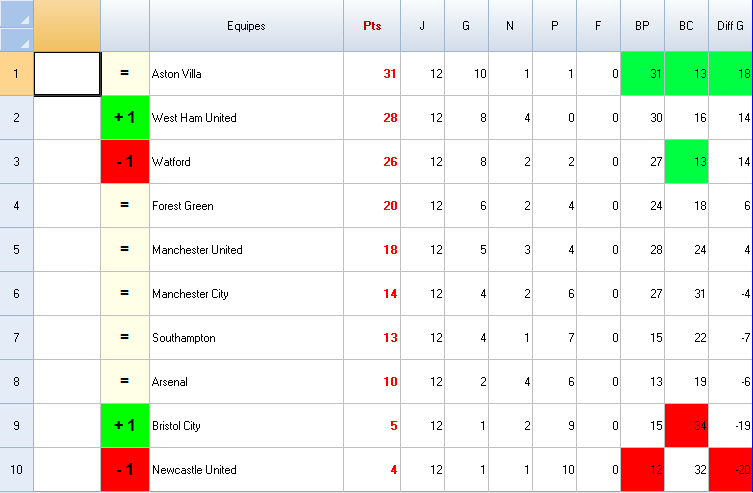Select Manchester City's points value 14

(x=372, y=294)
